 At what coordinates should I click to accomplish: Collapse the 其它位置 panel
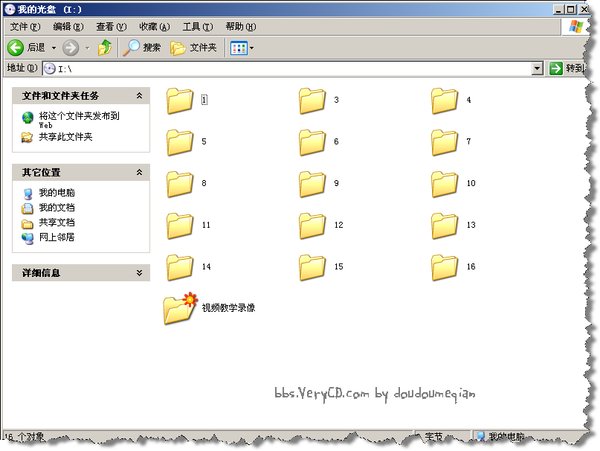tap(140, 172)
